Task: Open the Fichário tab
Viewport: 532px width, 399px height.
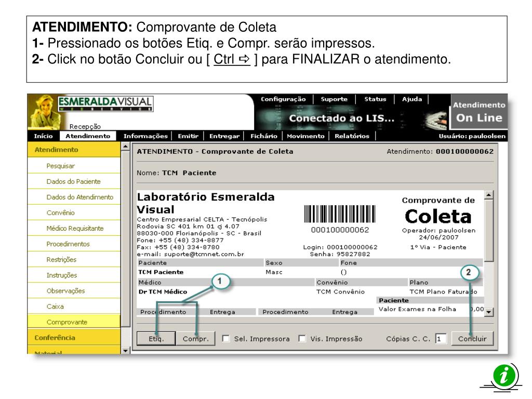Action: 263,136
